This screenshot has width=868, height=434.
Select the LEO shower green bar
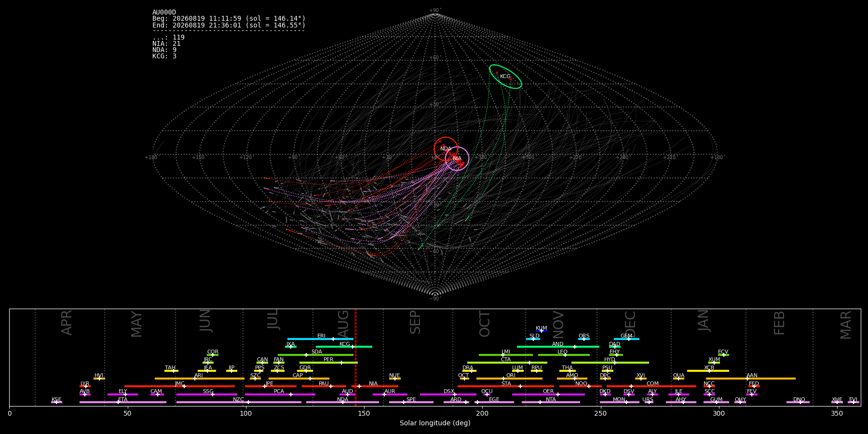click(564, 355)
